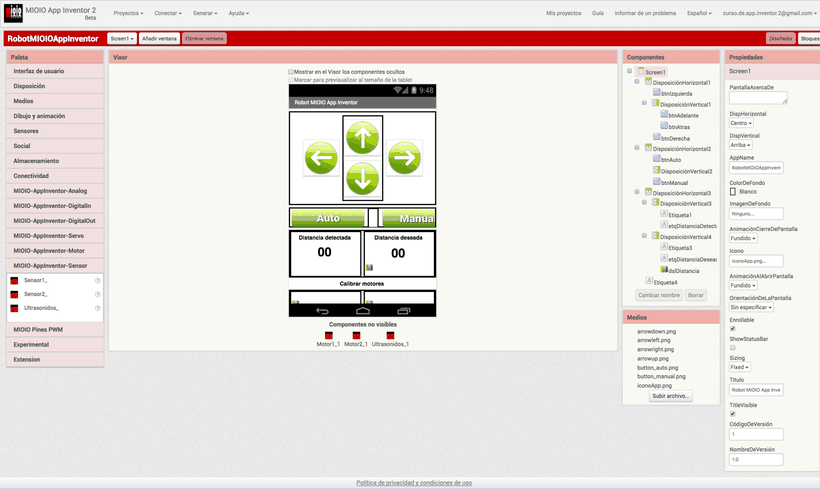
Task: Select etqDistanciaDetectada in component tree
Action: (688, 225)
